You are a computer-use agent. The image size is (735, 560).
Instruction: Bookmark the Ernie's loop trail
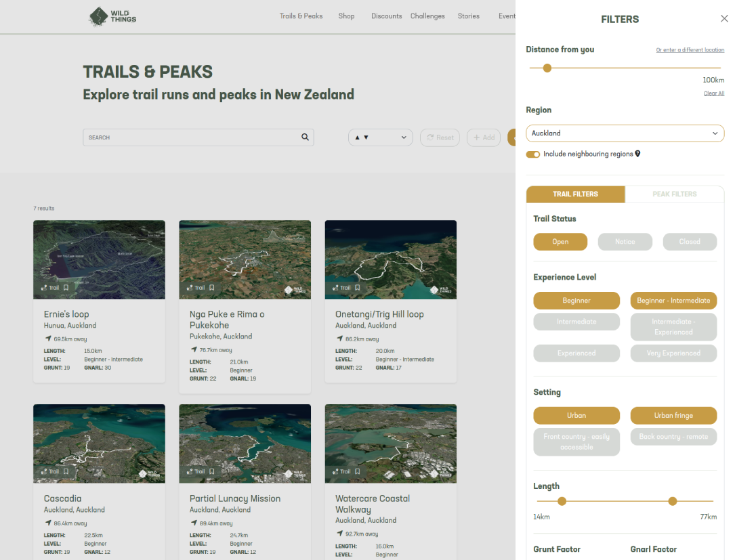pos(66,288)
